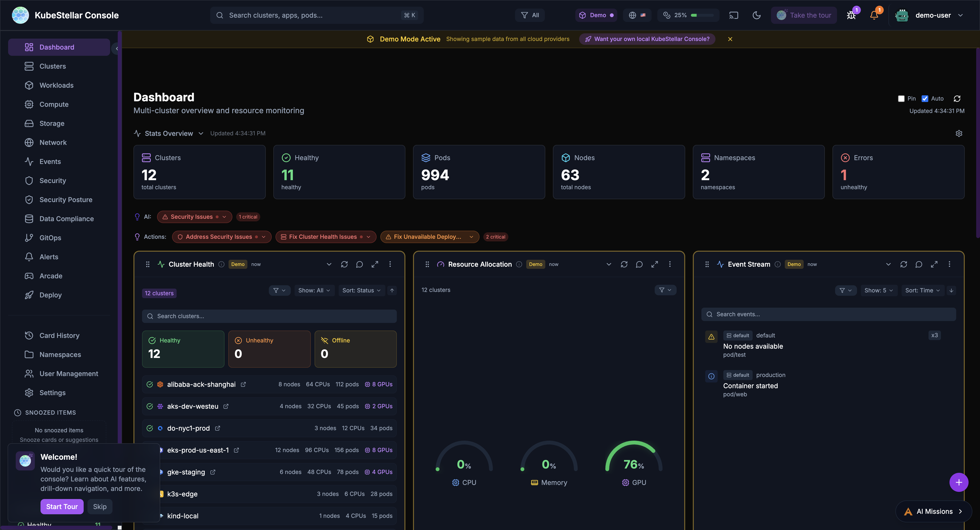
Task: Expand the Resource Allocation card to fullscreen
Action: [655, 264]
